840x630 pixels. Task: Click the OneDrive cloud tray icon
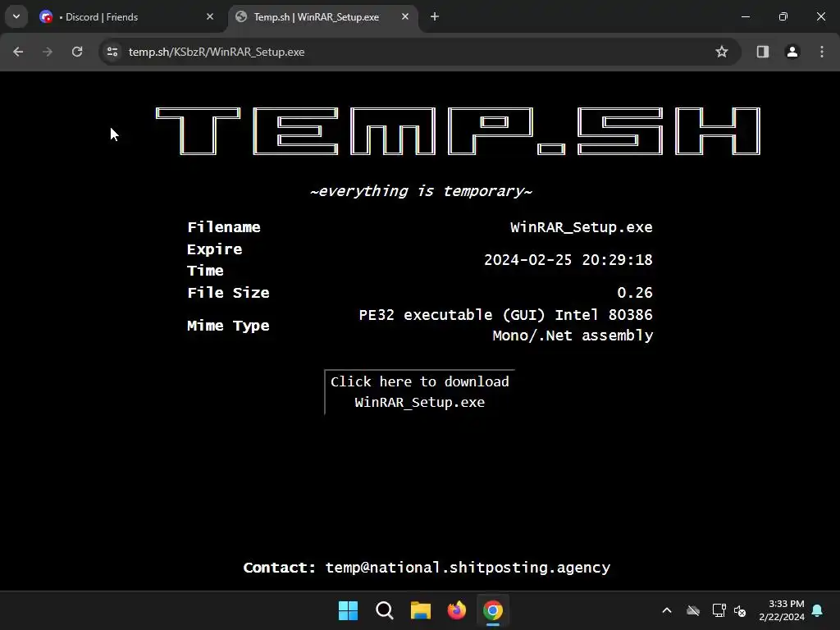693,610
